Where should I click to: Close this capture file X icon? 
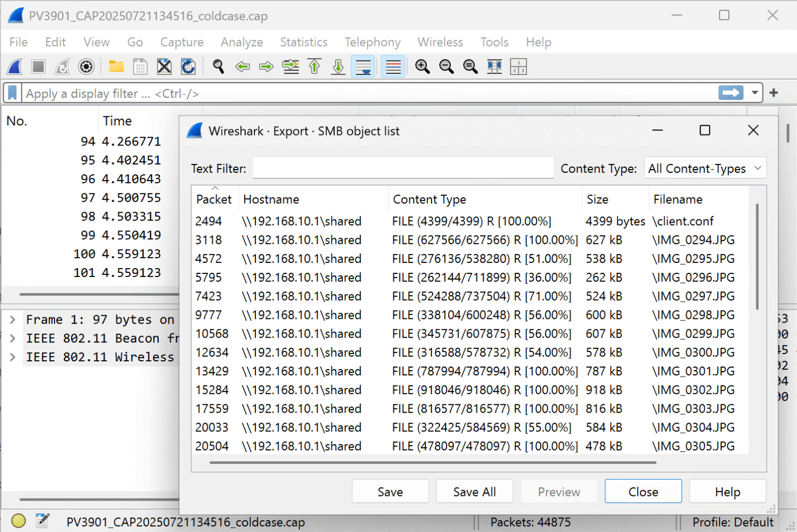click(164, 66)
